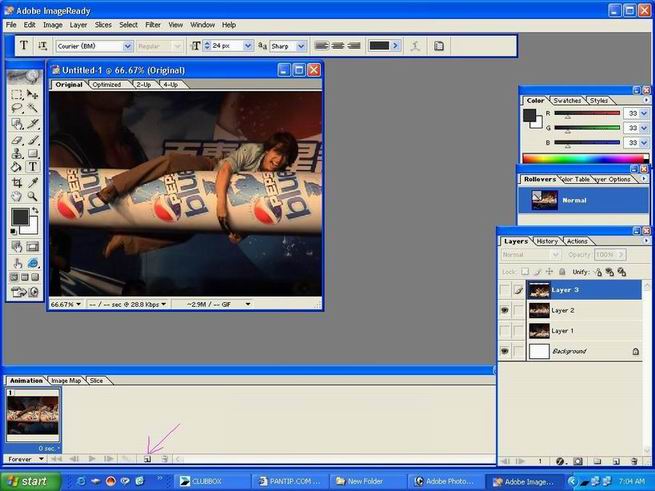655x491 pixels.
Task: Select the Rectangular Marquee tool
Action: pyautogui.click(x=17, y=94)
